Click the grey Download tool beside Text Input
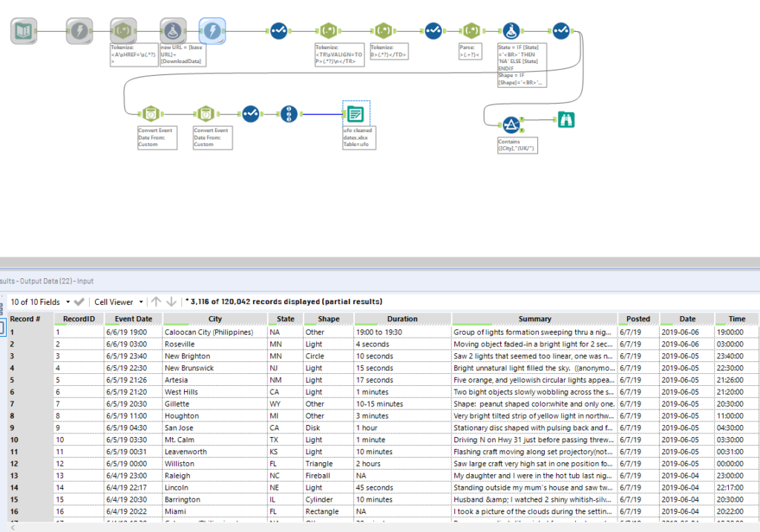Viewport: 760px width, 532px height. click(x=79, y=31)
